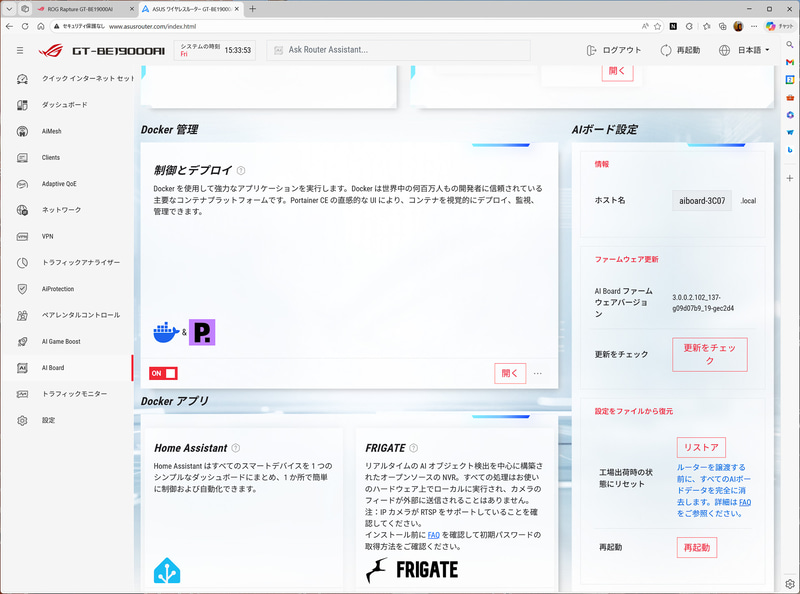Click the aiboard-3C07 hostname field
800x594 pixels.
[702, 201]
